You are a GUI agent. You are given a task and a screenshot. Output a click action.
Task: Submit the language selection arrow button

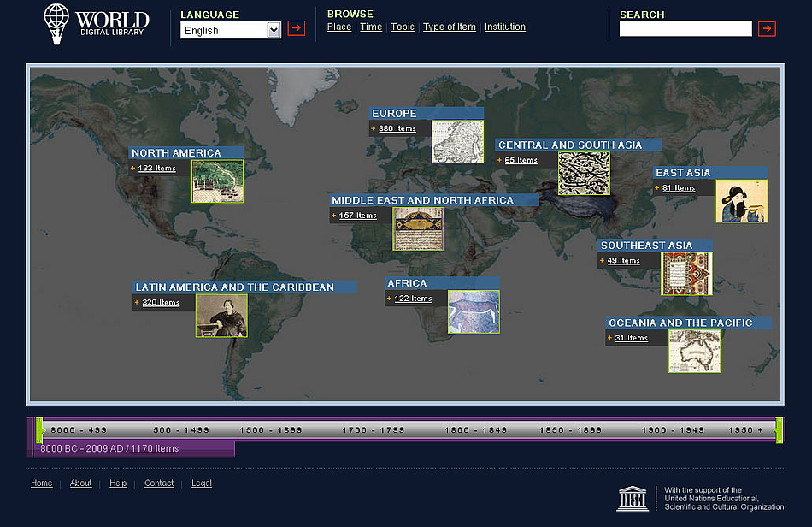297,28
